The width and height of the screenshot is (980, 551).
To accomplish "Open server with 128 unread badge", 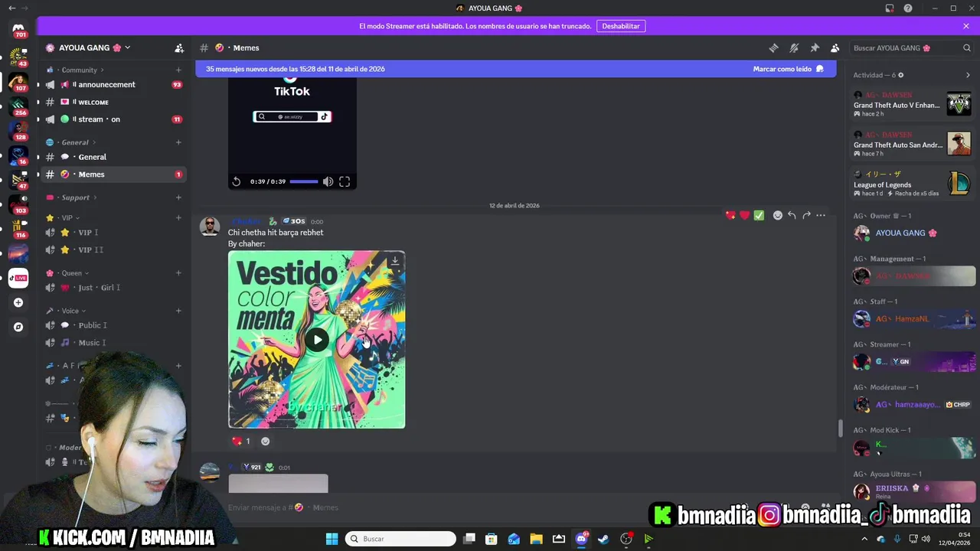I will coord(18,129).
